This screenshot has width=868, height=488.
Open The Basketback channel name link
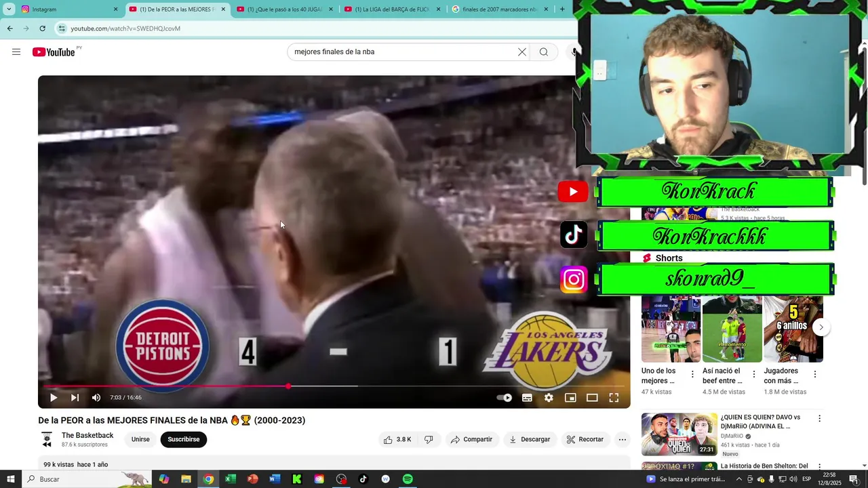[x=87, y=436]
